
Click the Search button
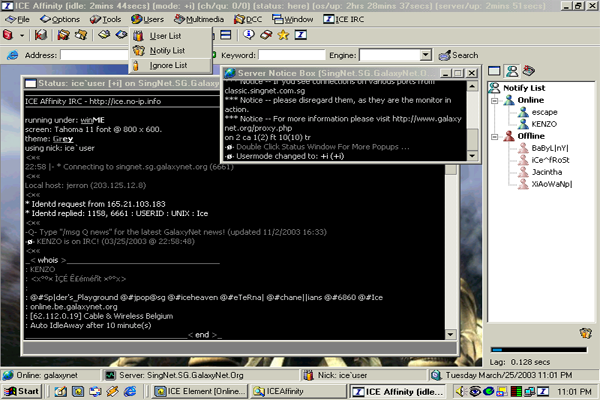pos(458,55)
